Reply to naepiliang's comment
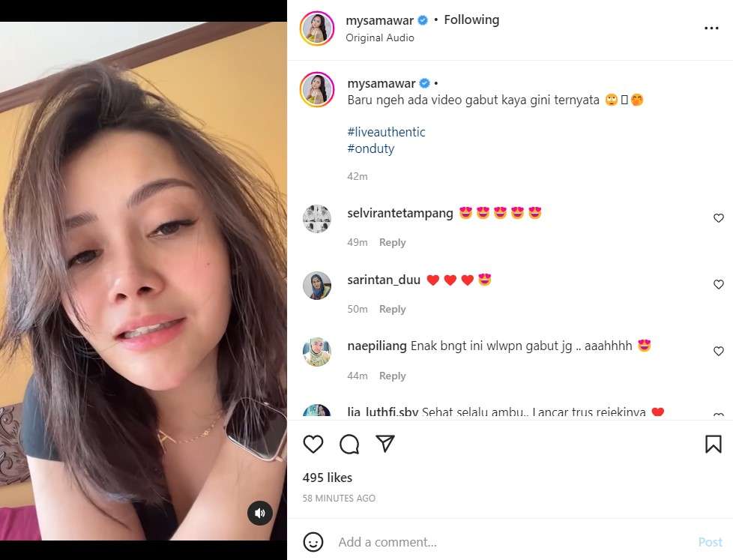733x560 pixels. tap(392, 376)
